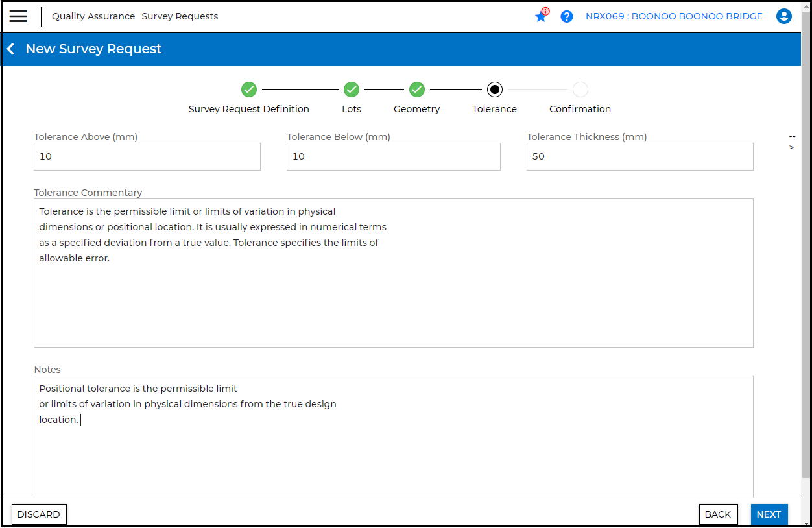Image resolution: width=812 pixels, height=528 pixels.
Task: Open favorites star with notification badge
Action: click(x=542, y=16)
